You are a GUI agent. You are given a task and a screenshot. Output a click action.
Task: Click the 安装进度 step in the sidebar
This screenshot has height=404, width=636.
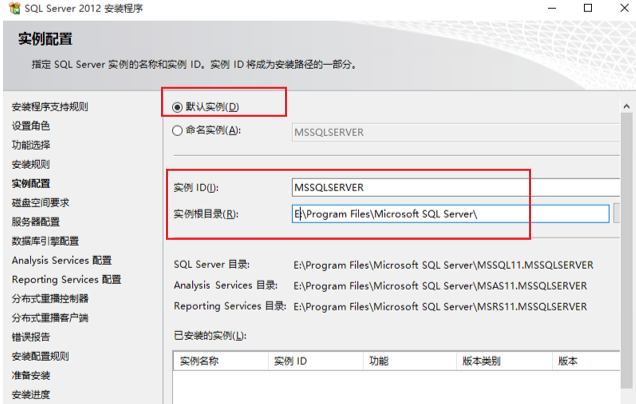[31, 394]
